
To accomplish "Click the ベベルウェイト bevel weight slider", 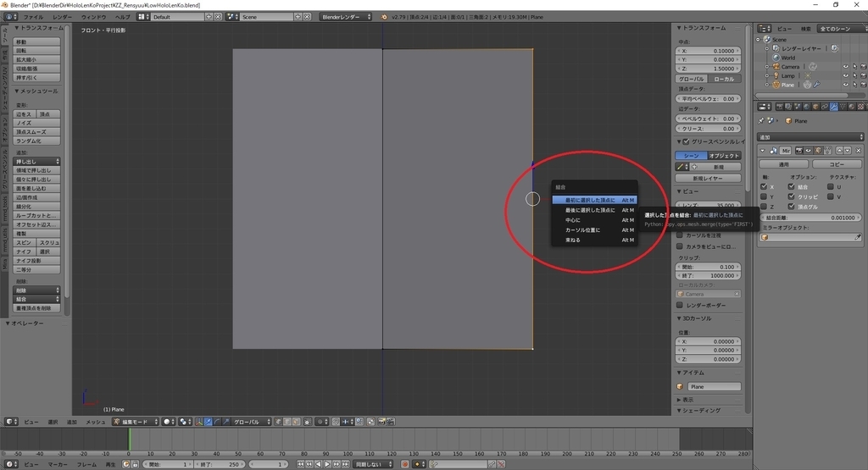I will (x=709, y=119).
